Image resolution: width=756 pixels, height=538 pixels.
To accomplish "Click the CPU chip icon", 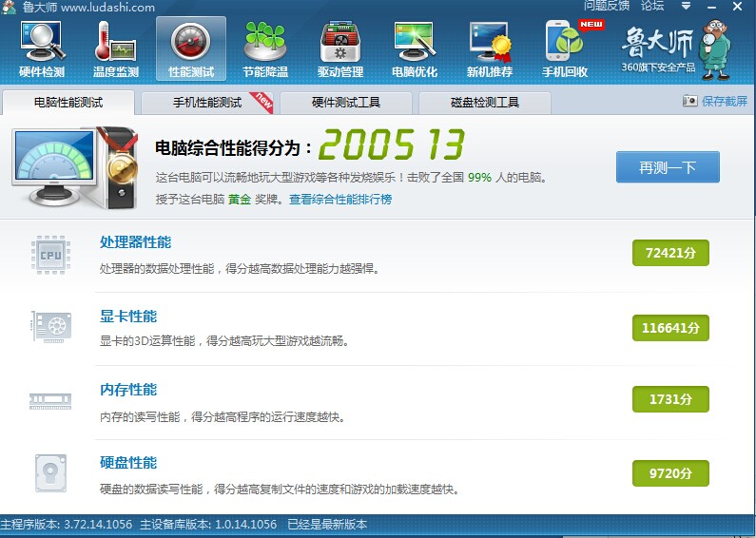I will 50,255.
